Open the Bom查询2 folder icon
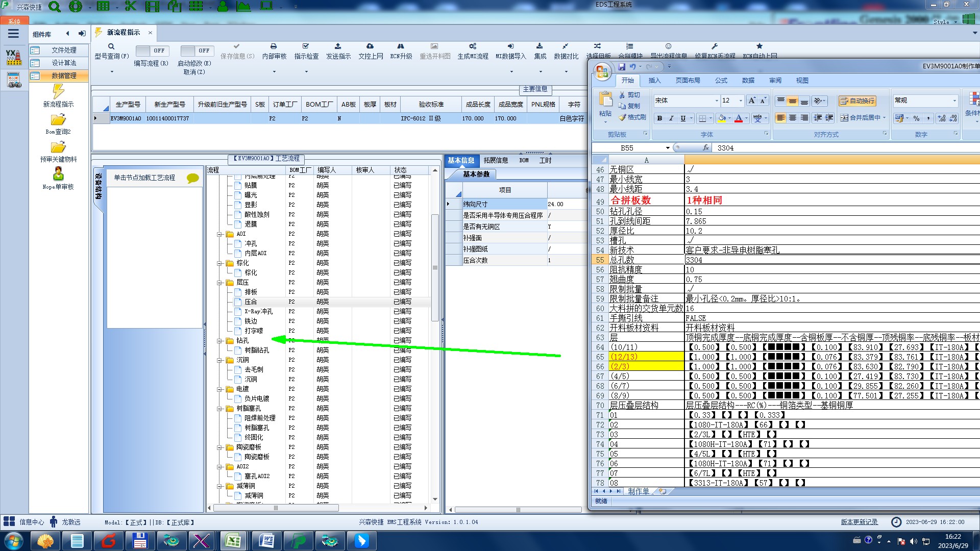980x551 pixels. (x=58, y=120)
